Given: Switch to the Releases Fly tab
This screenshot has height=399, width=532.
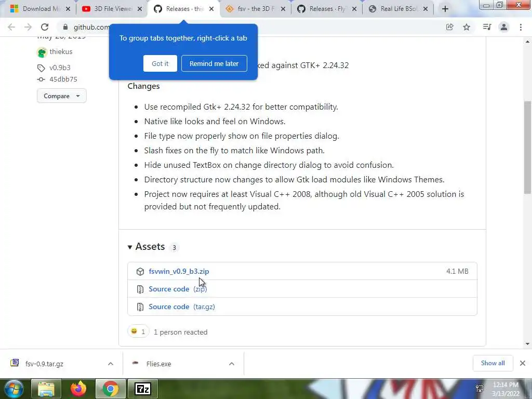Looking at the screenshot, I should [x=327, y=9].
